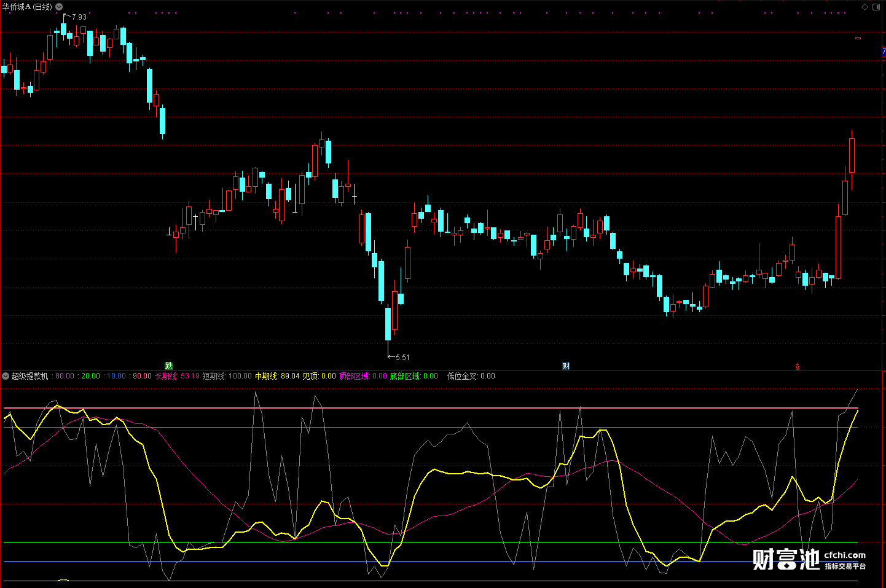Click the 见顶 0.00 indicator label
Image resolution: width=886 pixels, height=588 pixels.
319,376
